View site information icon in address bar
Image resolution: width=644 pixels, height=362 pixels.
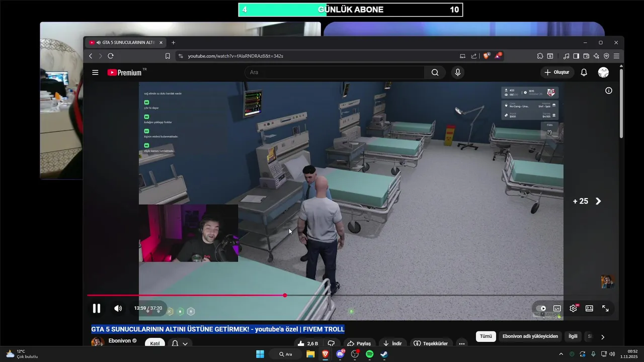[181, 56]
